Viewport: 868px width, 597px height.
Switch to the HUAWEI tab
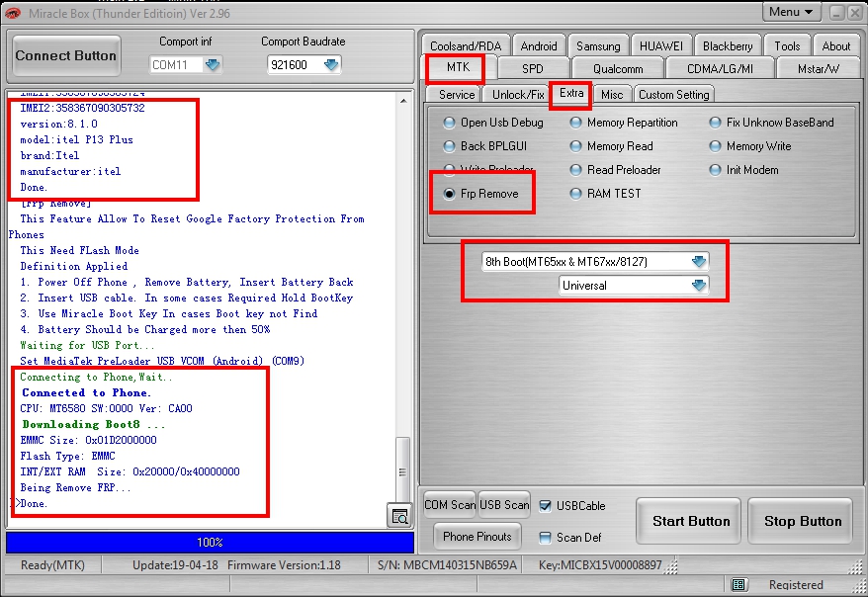pyautogui.click(x=661, y=45)
